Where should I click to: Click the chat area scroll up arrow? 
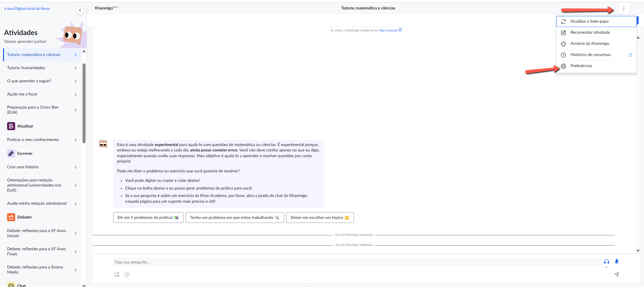(638, 38)
